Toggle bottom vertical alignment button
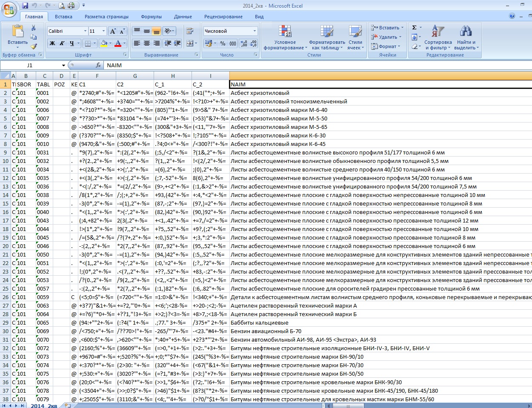This screenshot has height=408, width=532. click(157, 31)
